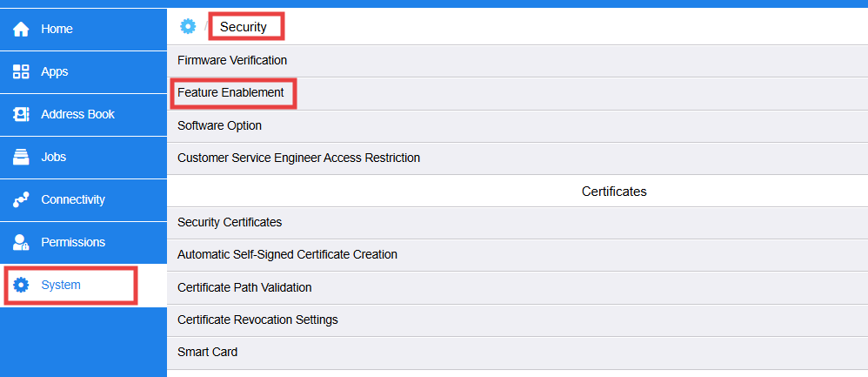
Task: Click the Permissions user-lock icon
Action: (x=22, y=243)
